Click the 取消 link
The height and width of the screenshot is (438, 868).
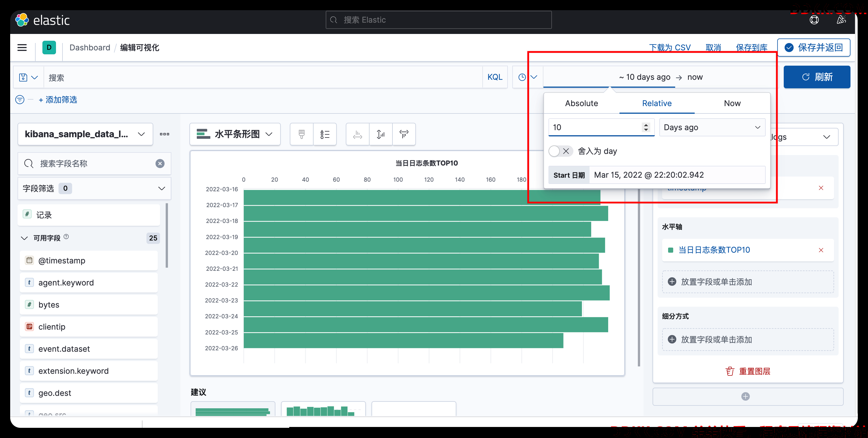[x=713, y=48]
